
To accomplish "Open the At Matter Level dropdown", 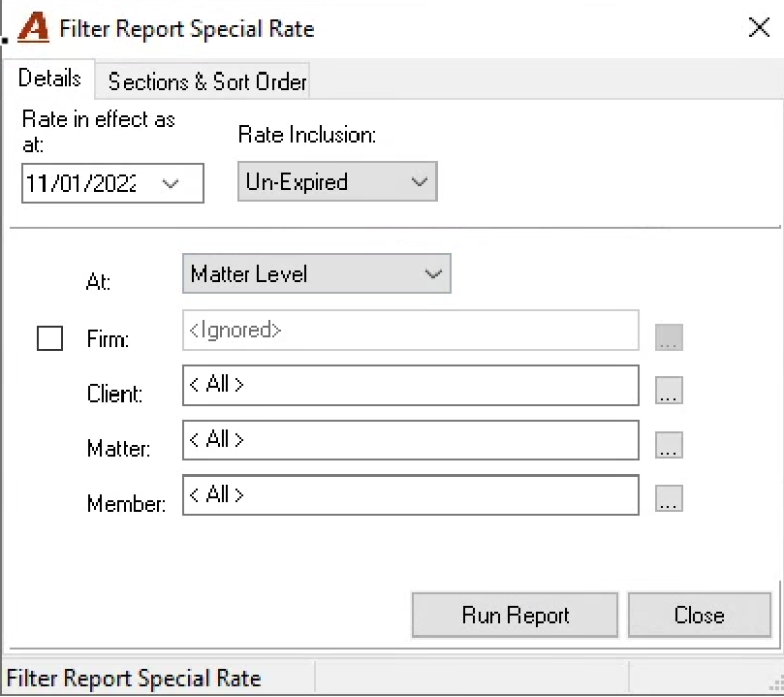I will point(317,273).
